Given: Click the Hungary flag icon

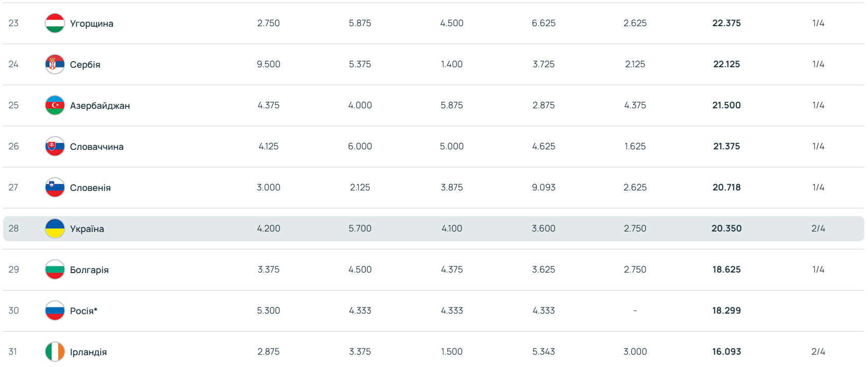Looking at the screenshot, I should [55, 23].
